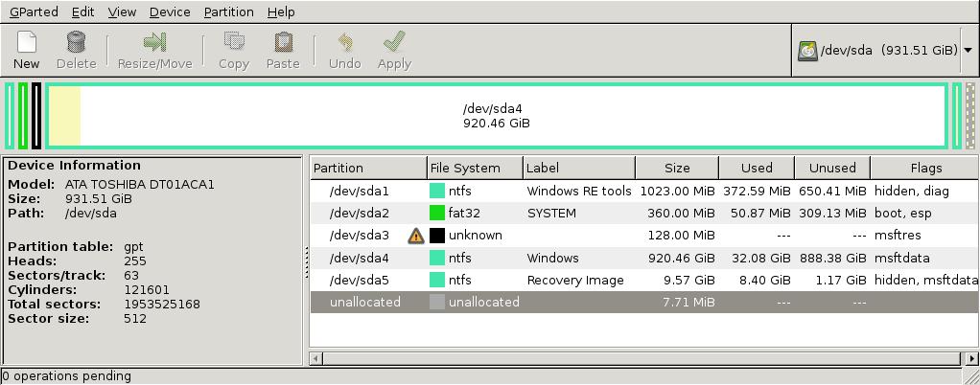Open the Partition menu
The image size is (980, 385).
pyautogui.click(x=229, y=11)
